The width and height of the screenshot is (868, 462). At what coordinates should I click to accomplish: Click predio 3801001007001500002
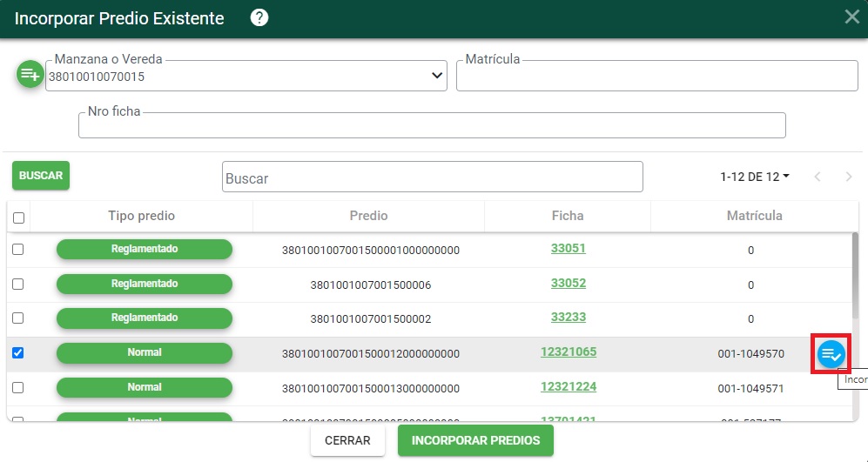371,319
